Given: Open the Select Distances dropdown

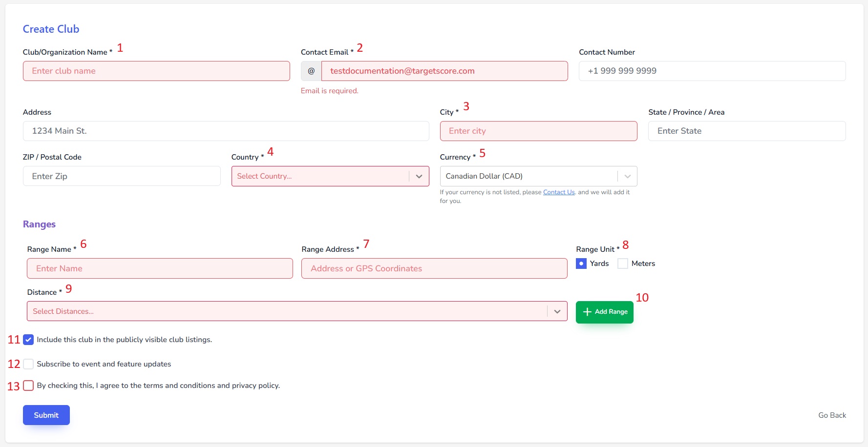Looking at the screenshot, I should click(557, 311).
